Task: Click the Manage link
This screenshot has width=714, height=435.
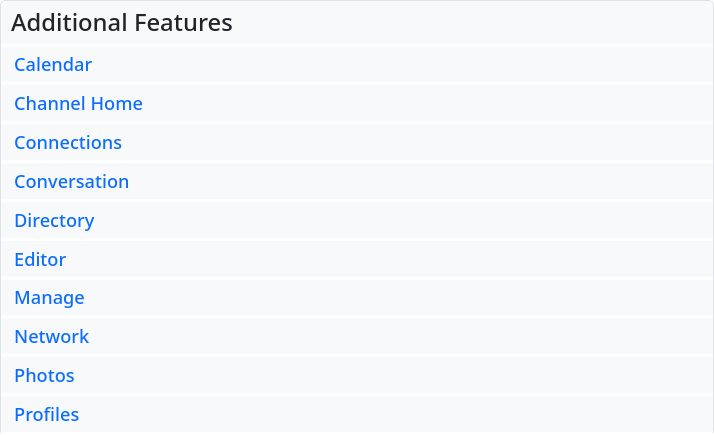Action: click(49, 298)
